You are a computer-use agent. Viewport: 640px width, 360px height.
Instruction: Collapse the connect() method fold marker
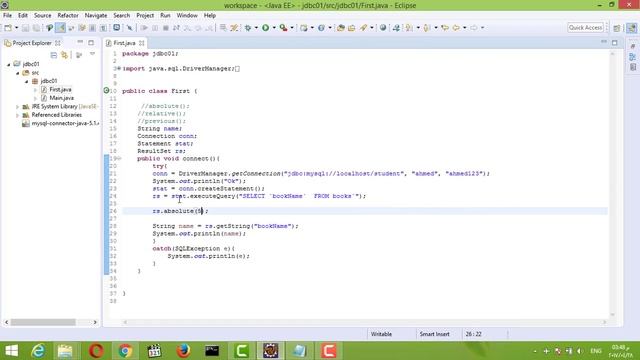point(119,158)
